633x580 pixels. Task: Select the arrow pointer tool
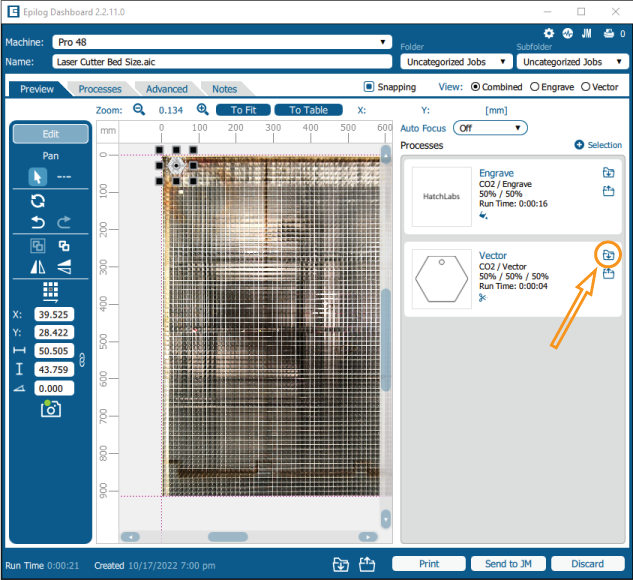point(37,177)
